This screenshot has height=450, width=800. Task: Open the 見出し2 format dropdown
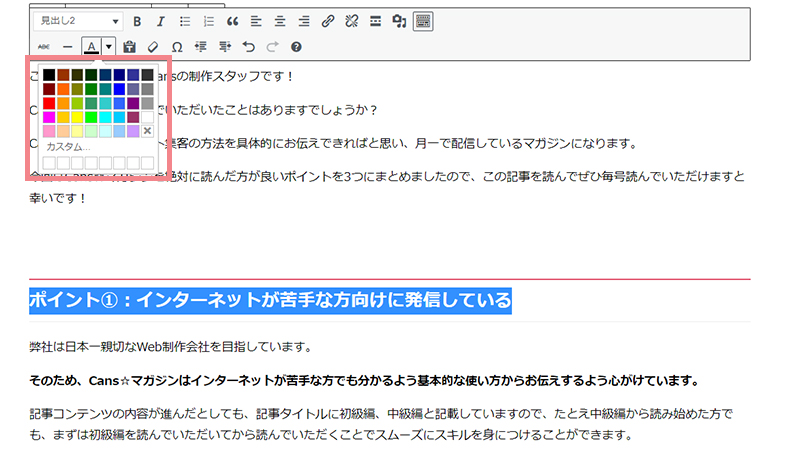(77, 21)
